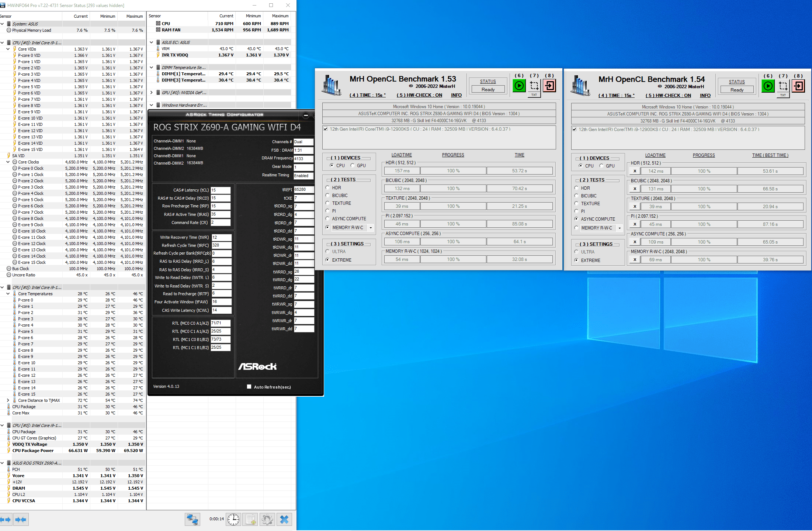Screen dimensions: 812x531
Task: Click the CAS# Latency (tCL) input field
Action: tap(221, 190)
